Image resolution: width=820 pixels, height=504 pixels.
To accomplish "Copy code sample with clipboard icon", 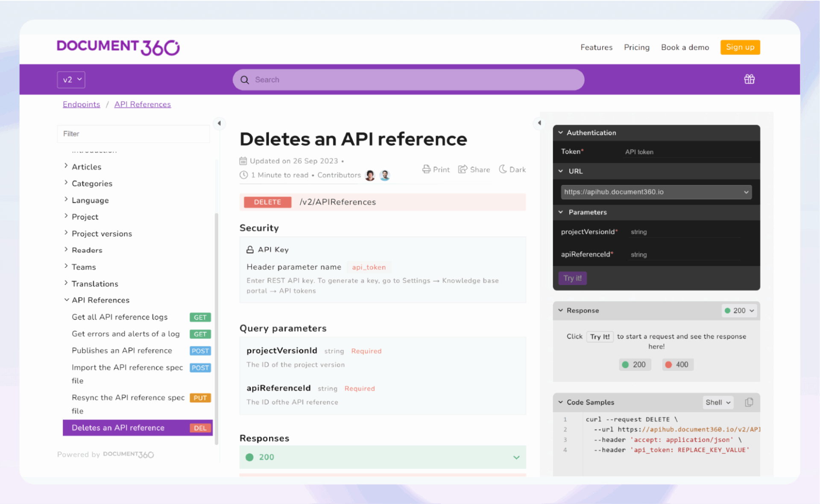I will pos(749,402).
